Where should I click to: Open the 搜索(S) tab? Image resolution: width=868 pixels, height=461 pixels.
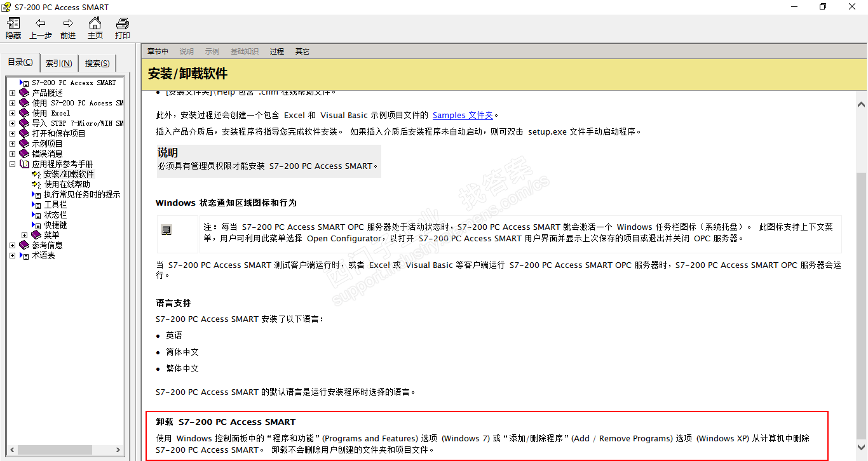click(x=97, y=63)
